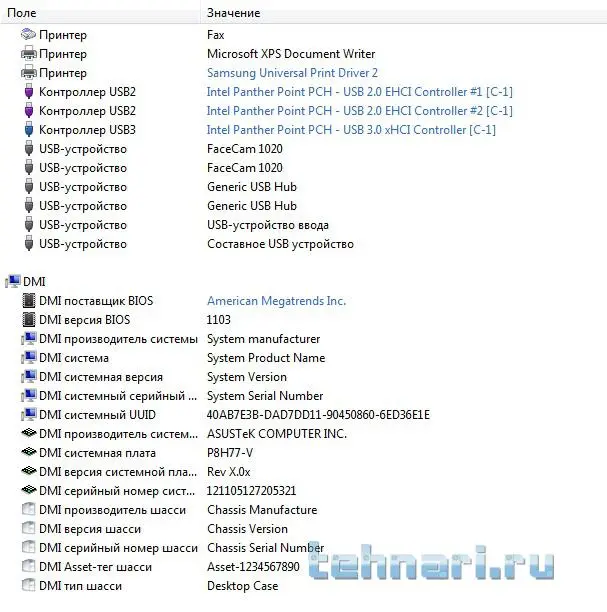The height and width of the screenshot is (612, 607).
Task: Click chassis icon for DMI серийный номер шасси
Action: point(28,548)
